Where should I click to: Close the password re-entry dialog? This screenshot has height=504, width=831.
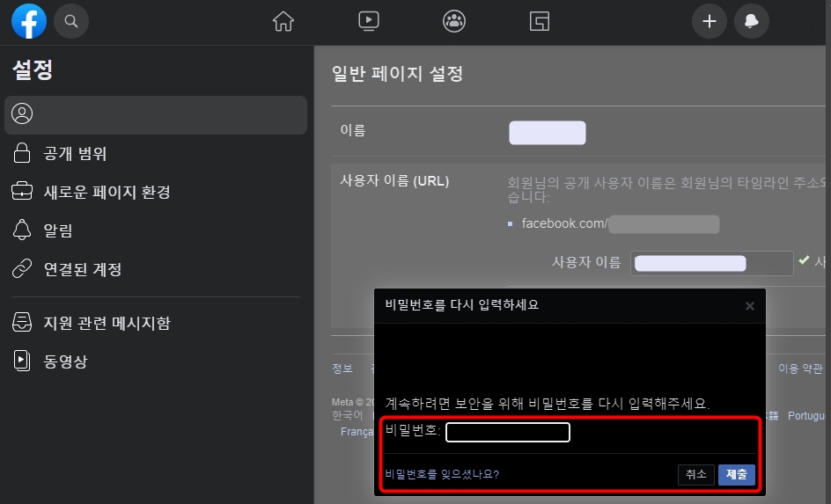tap(749, 306)
